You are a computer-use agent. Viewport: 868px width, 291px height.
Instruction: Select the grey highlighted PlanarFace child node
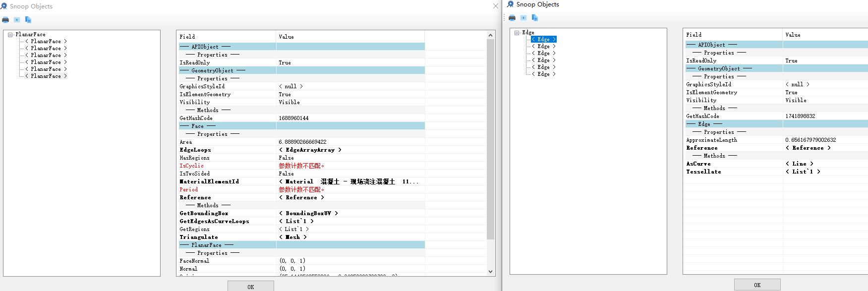[x=46, y=76]
